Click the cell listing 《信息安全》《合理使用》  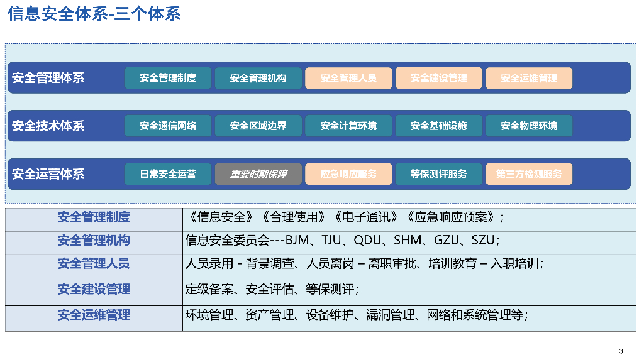coord(409,220)
